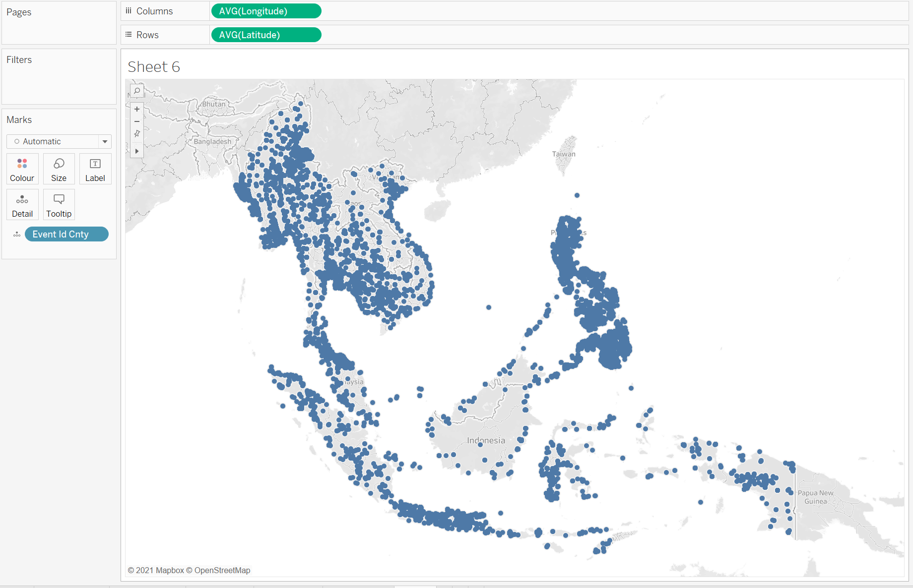The width and height of the screenshot is (913, 588).
Task: Select the AVG(Longitude) pill in Columns
Action: coord(266,11)
